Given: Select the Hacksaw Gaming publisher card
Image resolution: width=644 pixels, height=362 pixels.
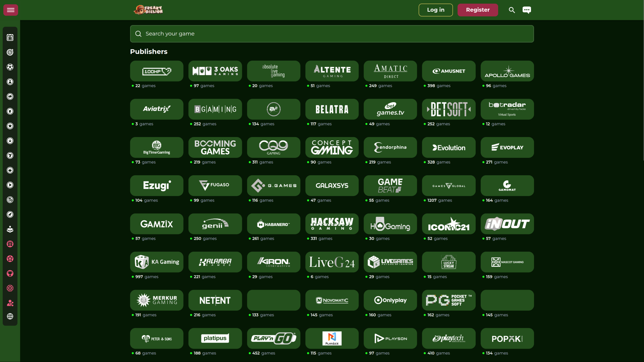Looking at the screenshot, I should click(x=332, y=224).
